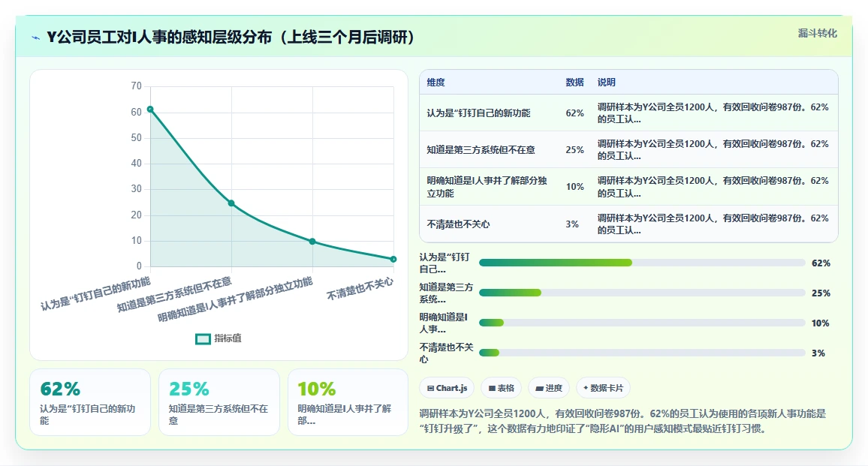Viewport: 868px width, 466px height.
Task: Select table row 知道是第三方系统但不在意
Action: (629, 150)
